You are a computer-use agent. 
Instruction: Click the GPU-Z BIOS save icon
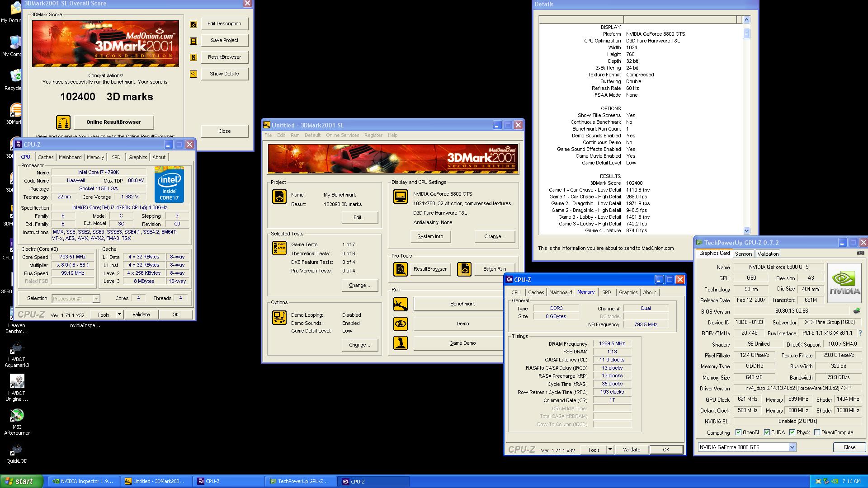pyautogui.click(x=856, y=311)
